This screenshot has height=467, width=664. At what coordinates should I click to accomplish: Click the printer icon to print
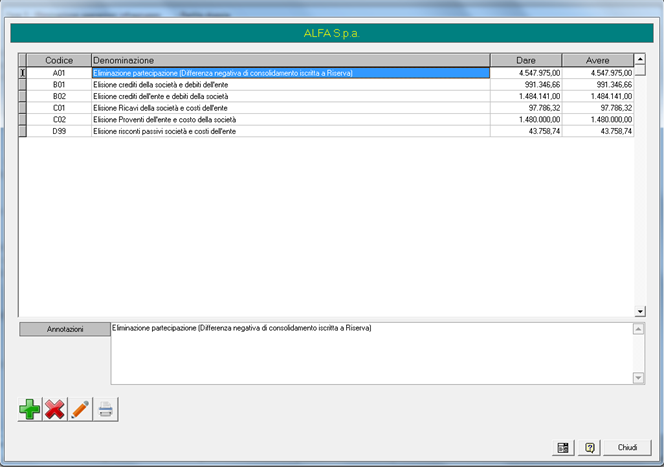tap(105, 409)
